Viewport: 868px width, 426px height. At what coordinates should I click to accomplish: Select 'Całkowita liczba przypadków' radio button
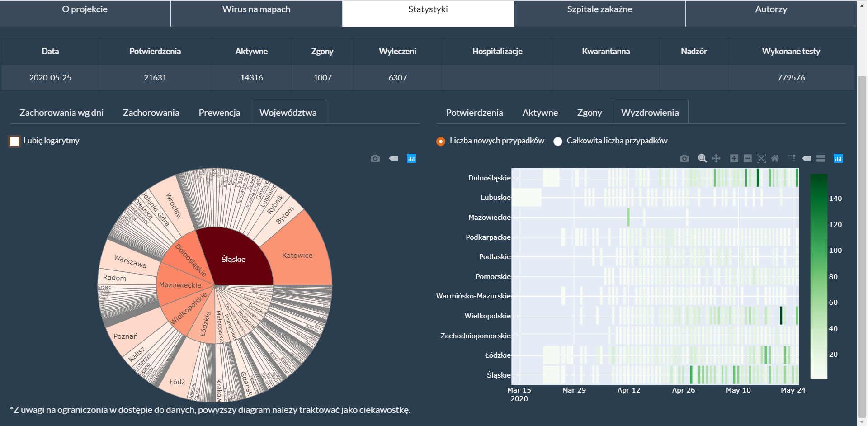click(x=558, y=142)
